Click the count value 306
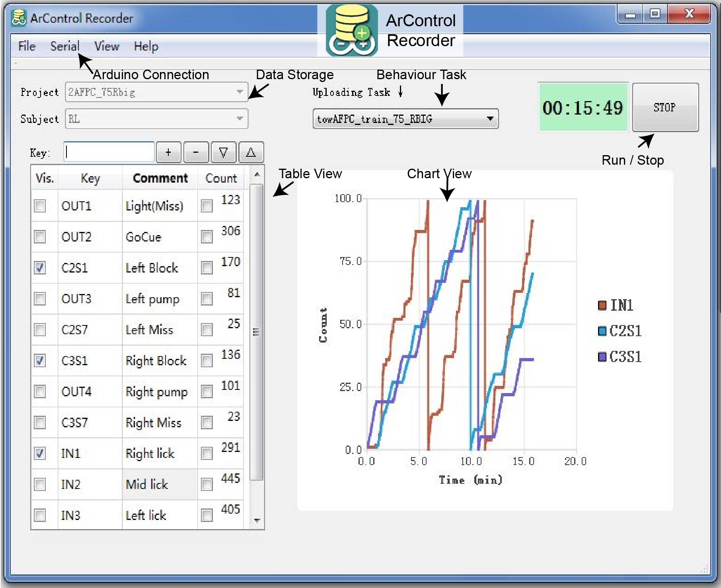Viewport: 721px width, 588px height. point(231,231)
